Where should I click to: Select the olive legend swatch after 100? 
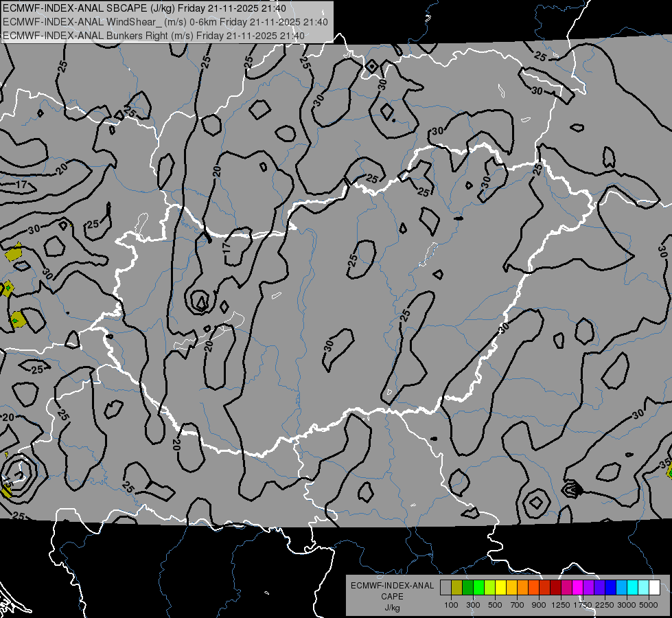(x=457, y=588)
